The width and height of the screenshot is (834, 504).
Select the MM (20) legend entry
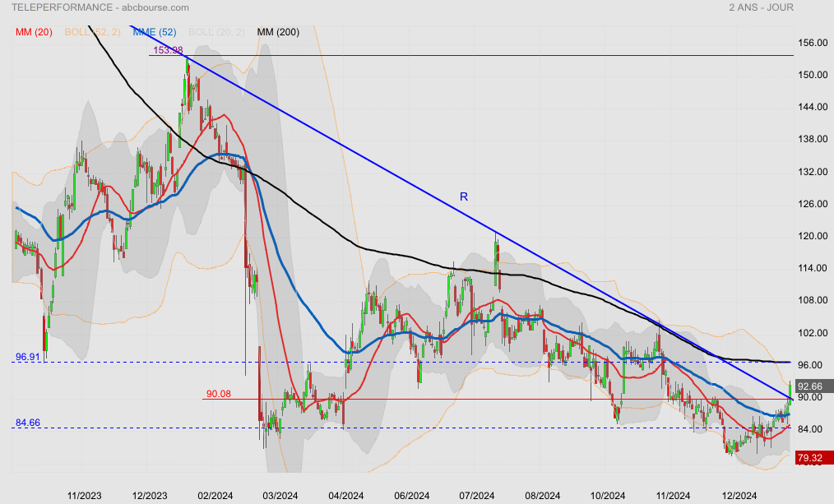34,32
